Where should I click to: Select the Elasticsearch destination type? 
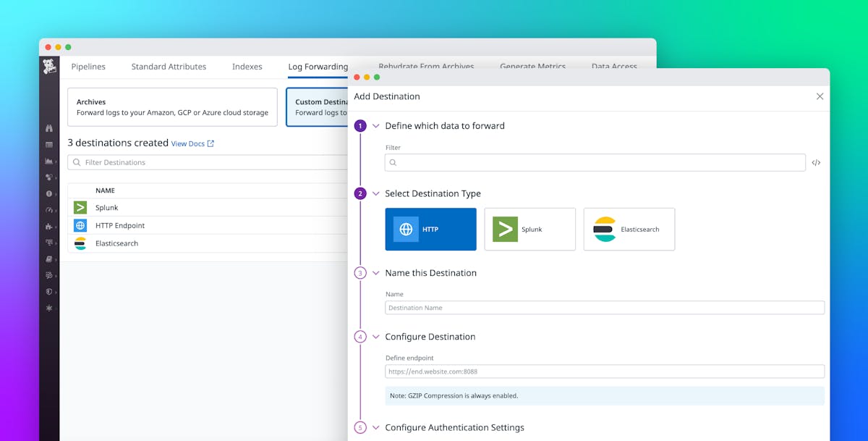pos(629,229)
